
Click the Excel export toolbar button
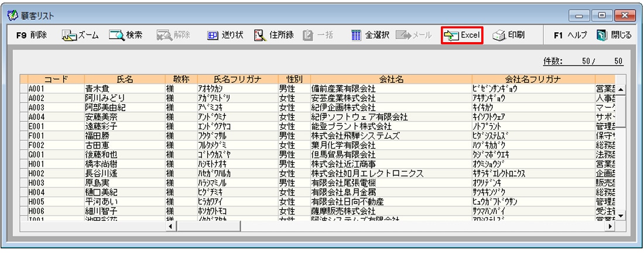[463, 36]
